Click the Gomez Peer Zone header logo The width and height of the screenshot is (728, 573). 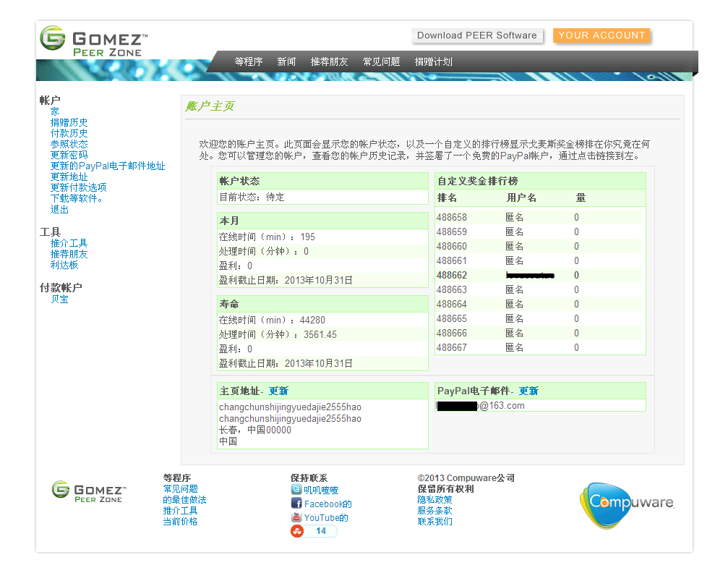(x=94, y=41)
